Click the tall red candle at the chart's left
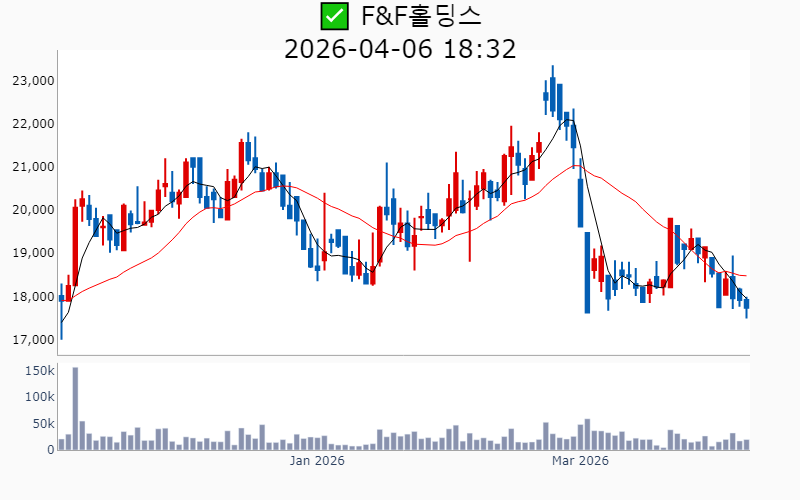The width and height of the screenshot is (800, 500). [75, 245]
